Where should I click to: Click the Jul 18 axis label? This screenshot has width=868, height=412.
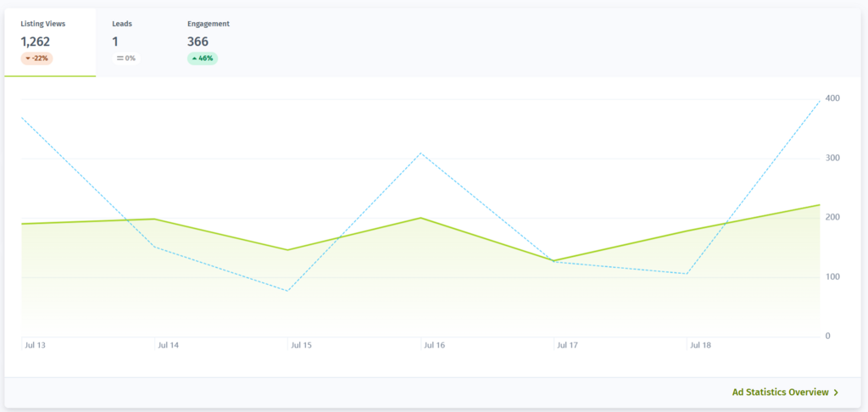700,345
